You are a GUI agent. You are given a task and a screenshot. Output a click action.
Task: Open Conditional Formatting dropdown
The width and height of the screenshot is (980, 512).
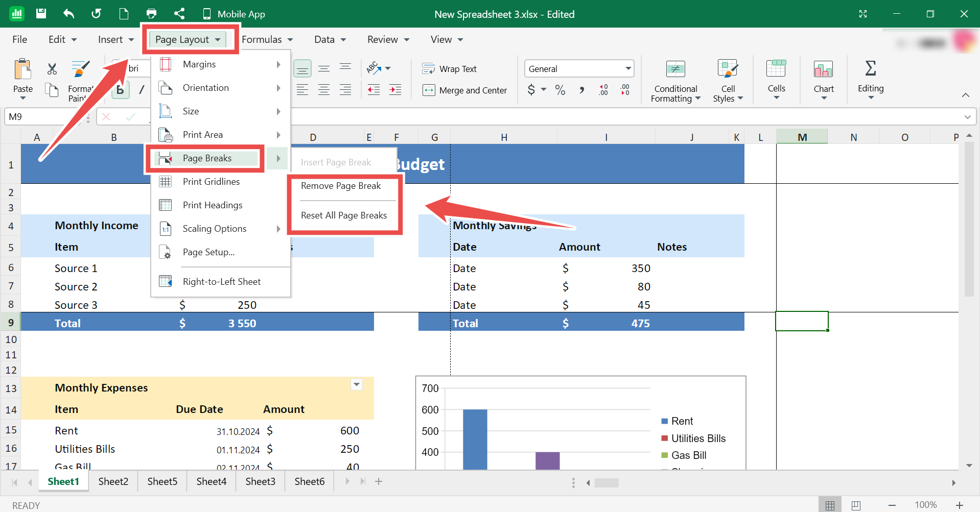point(675,81)
